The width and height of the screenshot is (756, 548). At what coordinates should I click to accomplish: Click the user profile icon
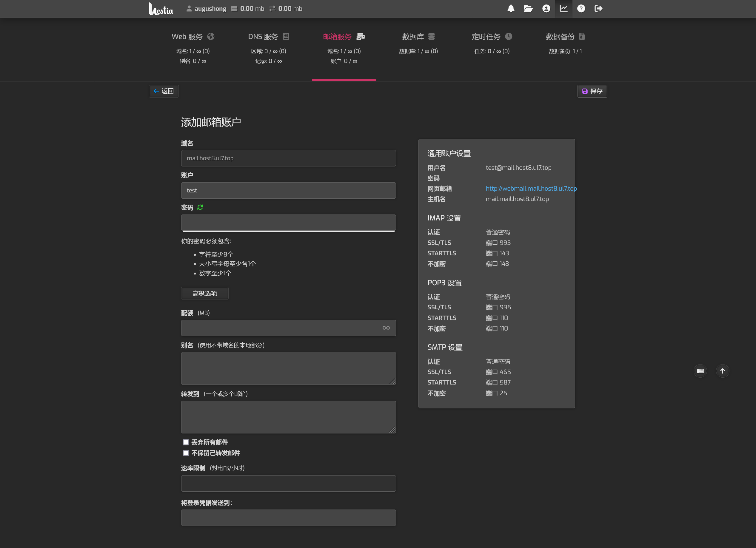546,9
